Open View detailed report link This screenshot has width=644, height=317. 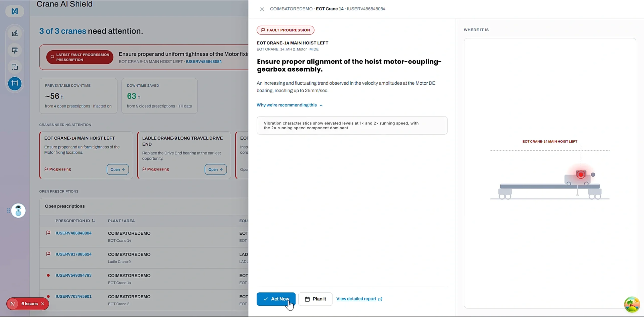click(x=356, y=299)
